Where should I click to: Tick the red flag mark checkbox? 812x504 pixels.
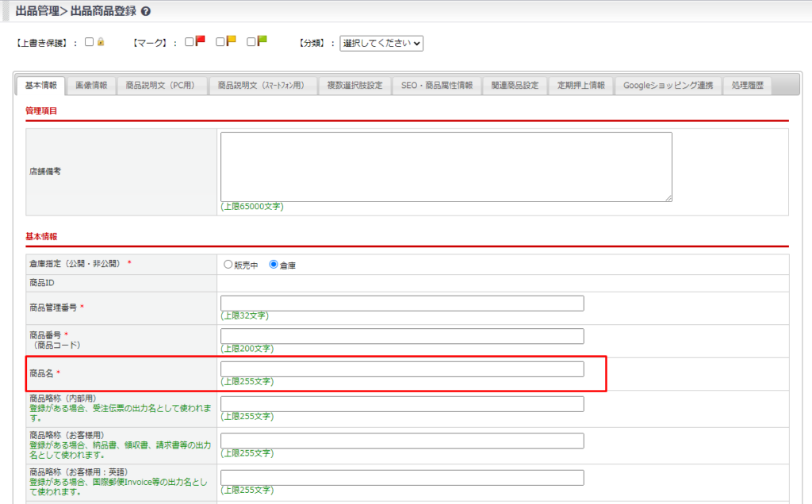[189, 42]
